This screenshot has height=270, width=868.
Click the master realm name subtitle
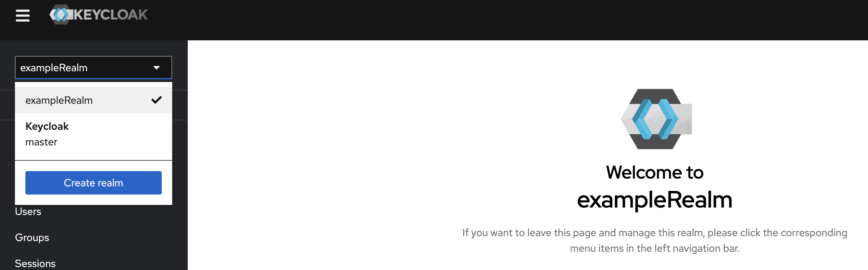[x=42, y=142]
